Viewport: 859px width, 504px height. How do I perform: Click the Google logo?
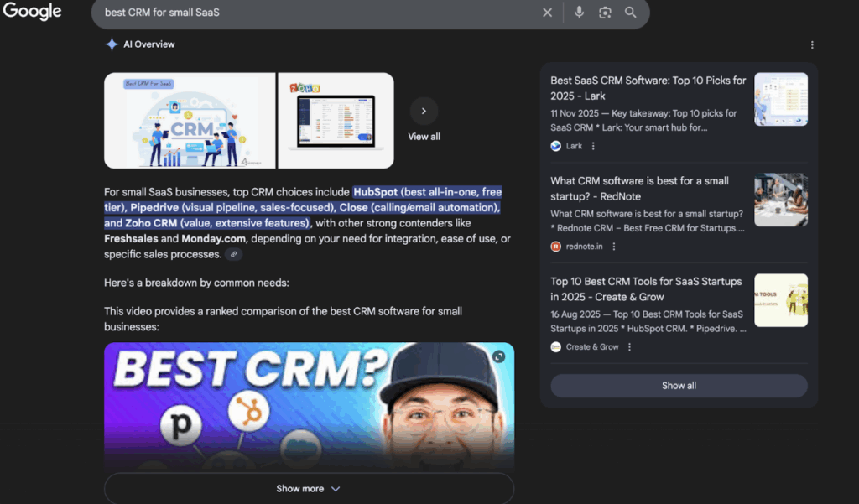pyautogui.click(x=32, y=12)
